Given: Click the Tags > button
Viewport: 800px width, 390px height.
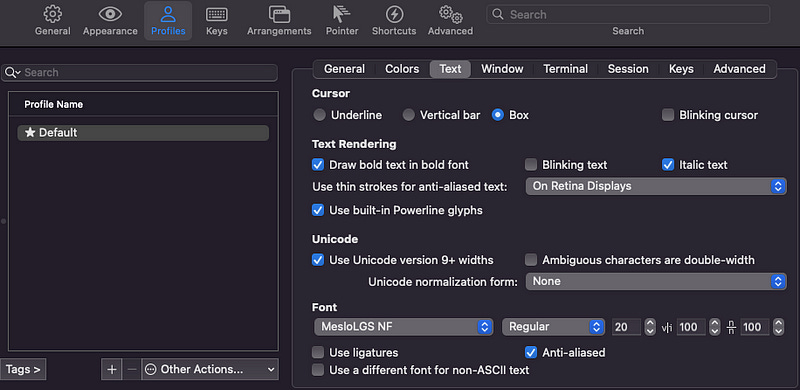Looking at the screenshot, I should [x=23, y=369].
